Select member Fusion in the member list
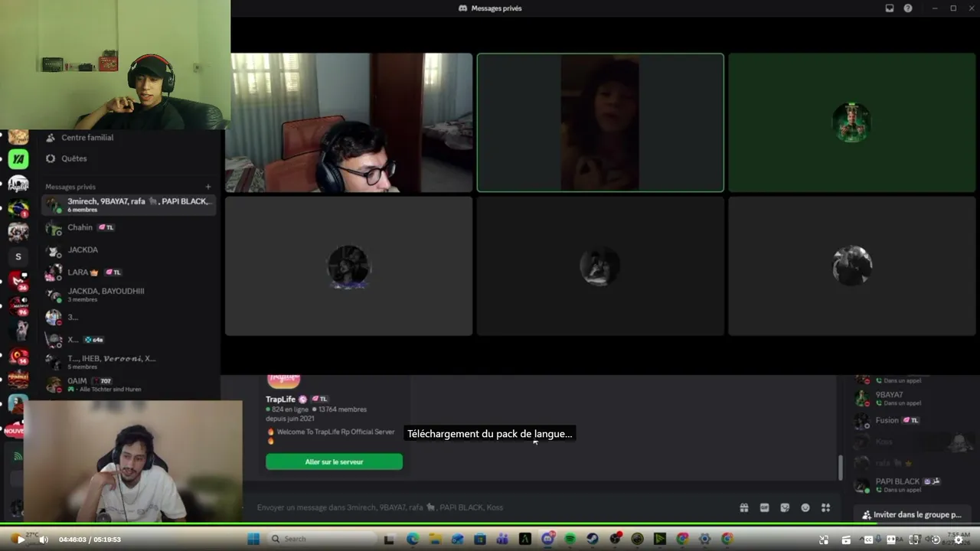This screenshot has height=551, width=980. 911,420
